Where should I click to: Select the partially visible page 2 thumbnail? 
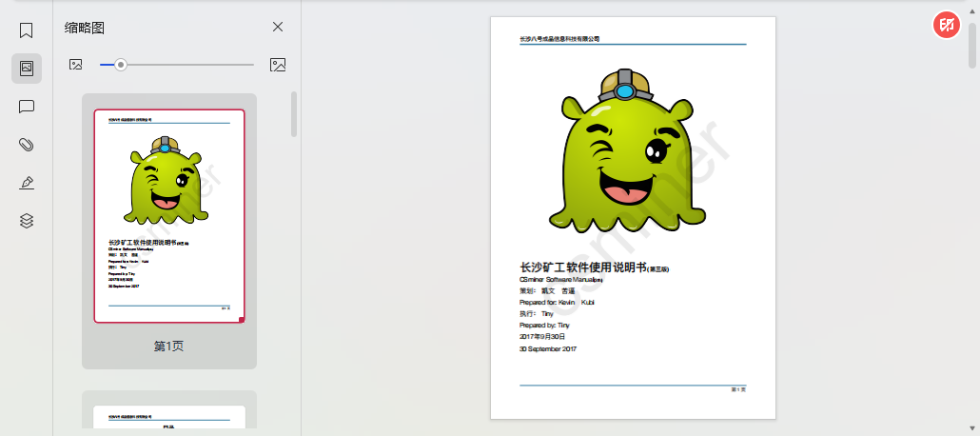169,417
